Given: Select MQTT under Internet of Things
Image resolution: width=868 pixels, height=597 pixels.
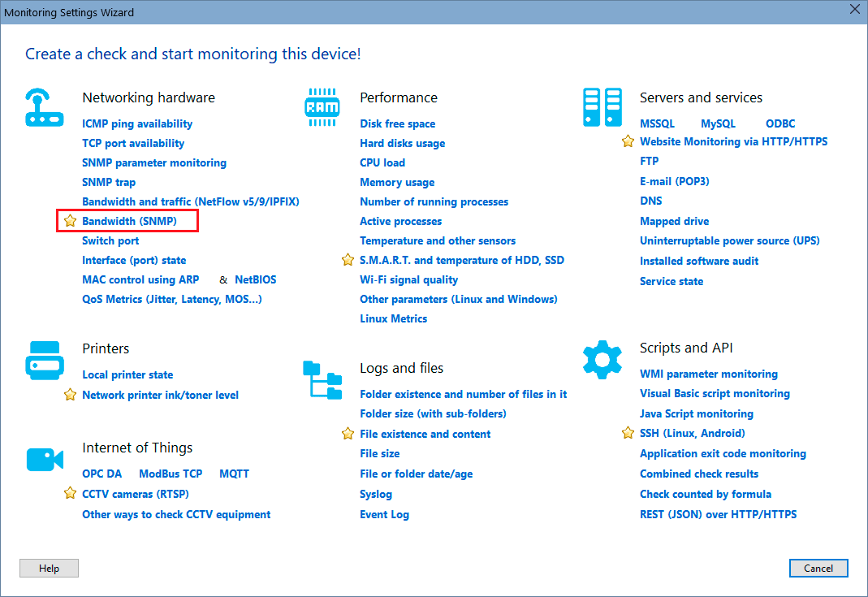Looking at the screenshot, I should click(234, 474).
